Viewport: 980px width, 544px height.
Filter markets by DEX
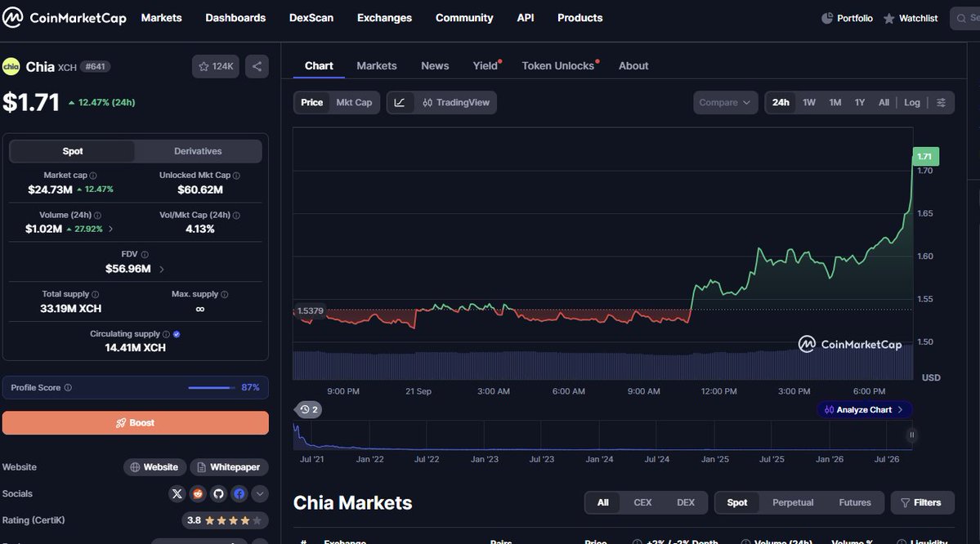(686, 503)
